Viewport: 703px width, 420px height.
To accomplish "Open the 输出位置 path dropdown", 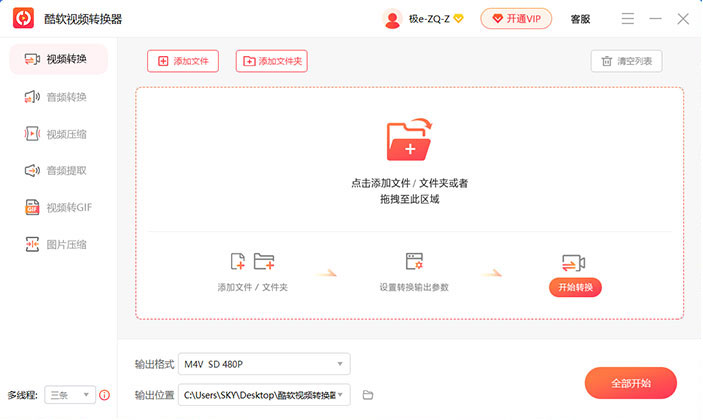I will (x=264, y=395).
